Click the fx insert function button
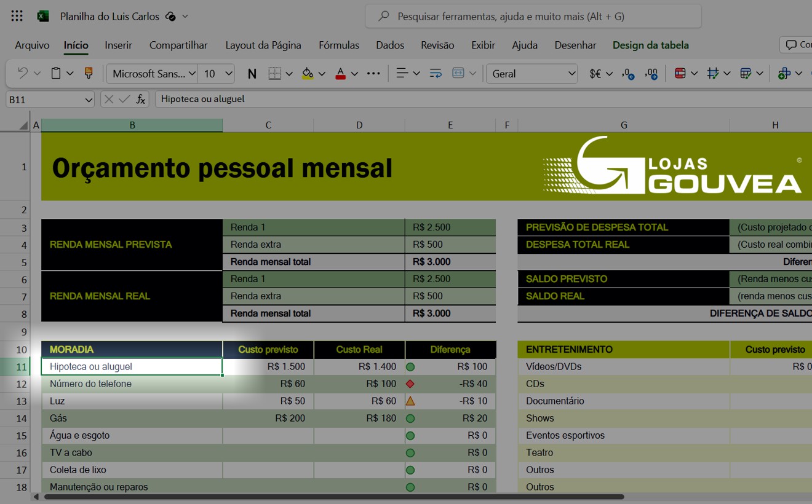This screenshot has width=812, height=504. [141, 98]
